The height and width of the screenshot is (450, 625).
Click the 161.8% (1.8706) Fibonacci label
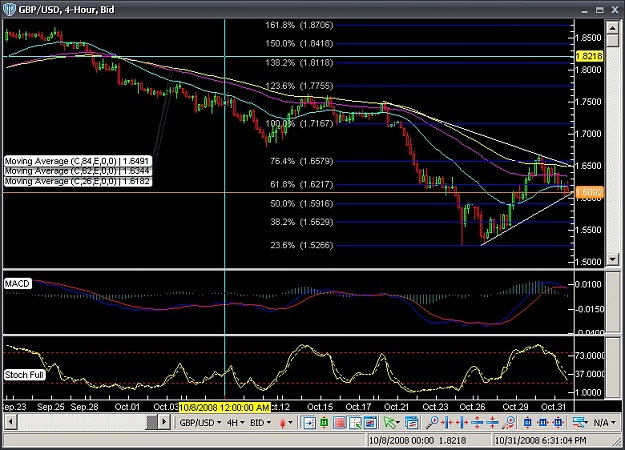pos(299,25)
